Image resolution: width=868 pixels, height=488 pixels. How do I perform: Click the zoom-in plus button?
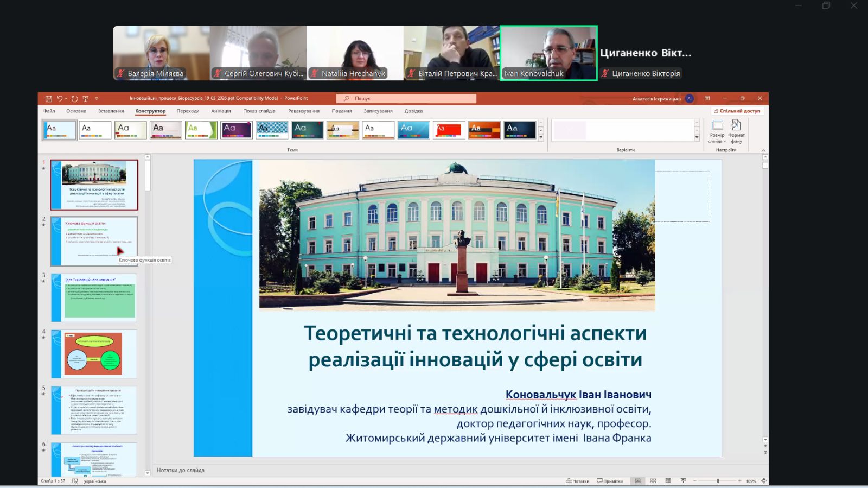click(x=739, y=481)
